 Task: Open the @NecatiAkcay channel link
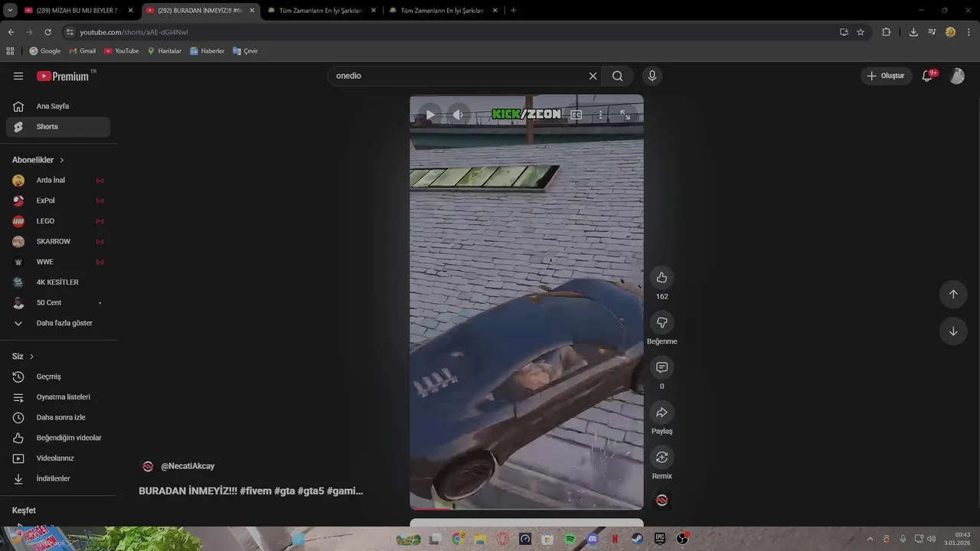[x=188, y=466]
